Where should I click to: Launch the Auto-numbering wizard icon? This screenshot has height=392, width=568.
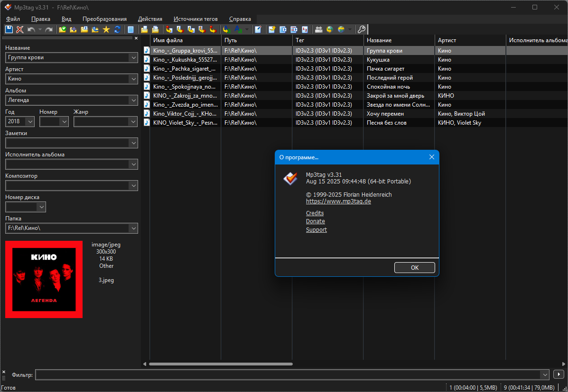click(x=305, y=30)
